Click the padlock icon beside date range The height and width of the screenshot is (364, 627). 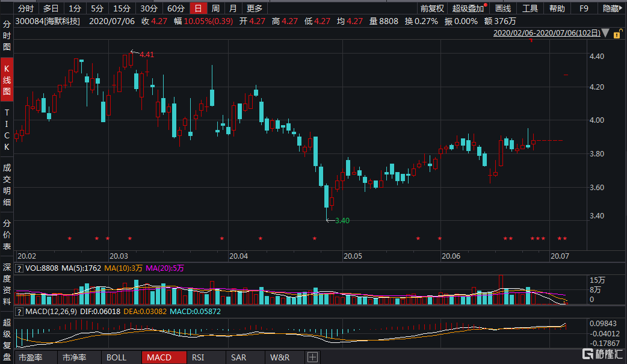pos(617,34)
